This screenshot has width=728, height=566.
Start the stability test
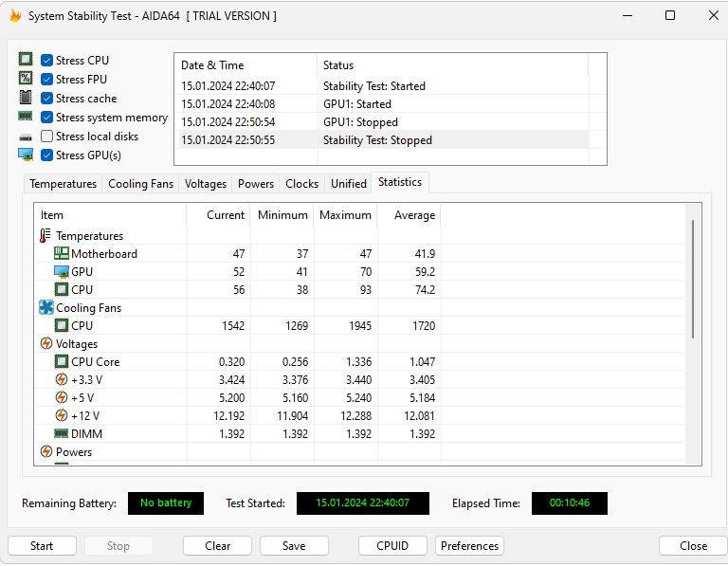pyautogui.click(x=42, y=545)
